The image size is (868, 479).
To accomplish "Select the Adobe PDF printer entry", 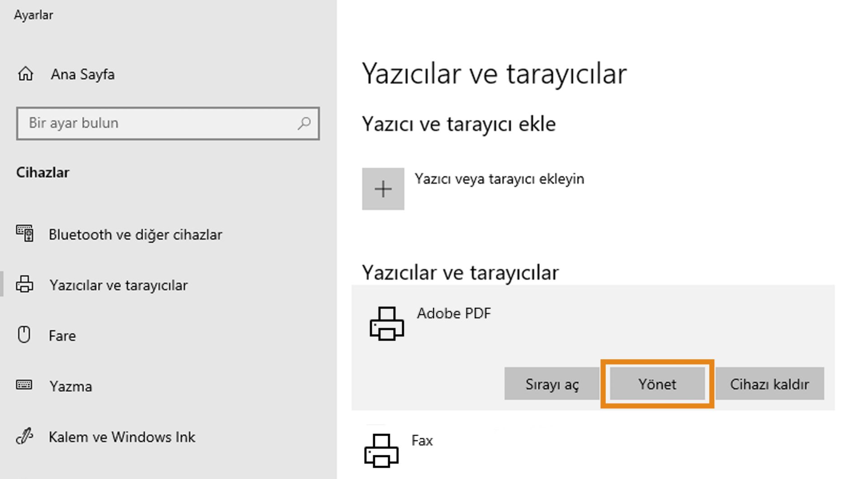I will click(454, 313).
